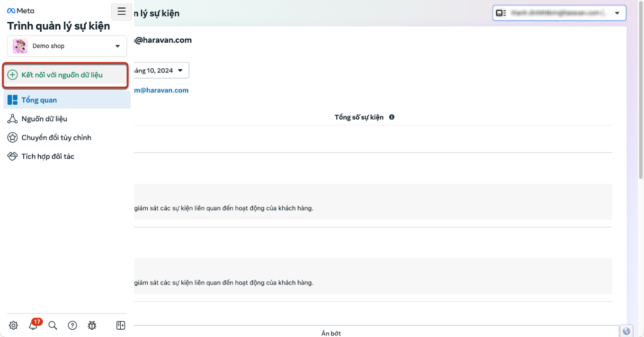
Task: Open notifications bell with 17 badge
Action: coord(33,325)
